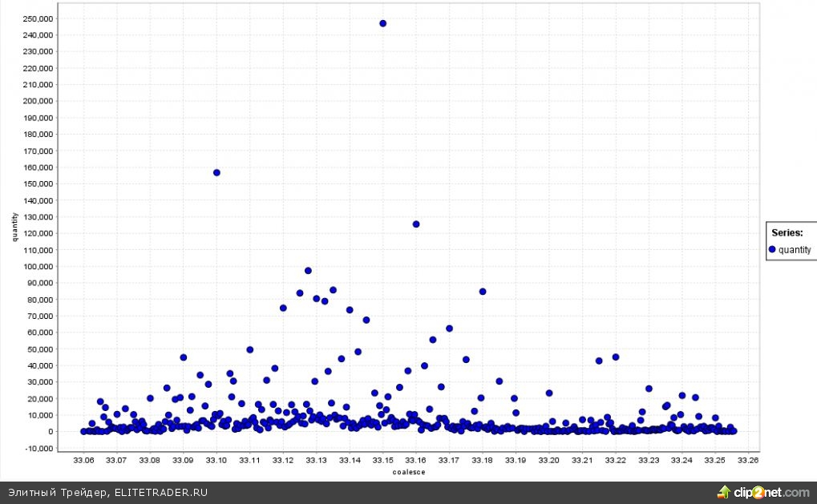
Task: Select the quantity label in the legend
Action: tap(794, 250)
